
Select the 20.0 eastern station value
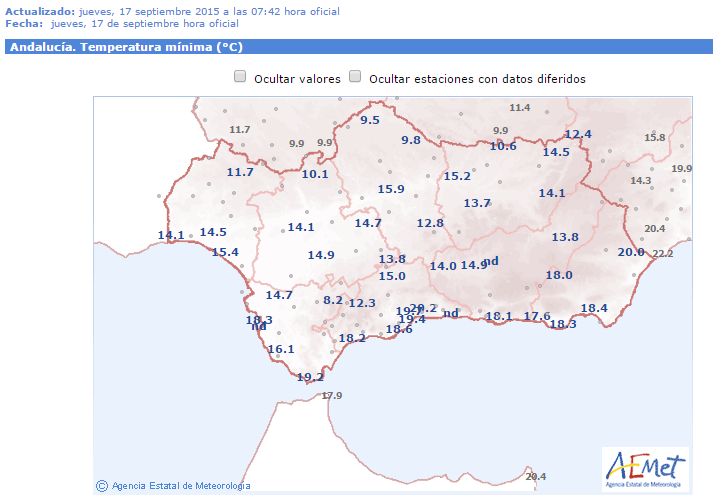pyautogui.click(x=631, y=252)
